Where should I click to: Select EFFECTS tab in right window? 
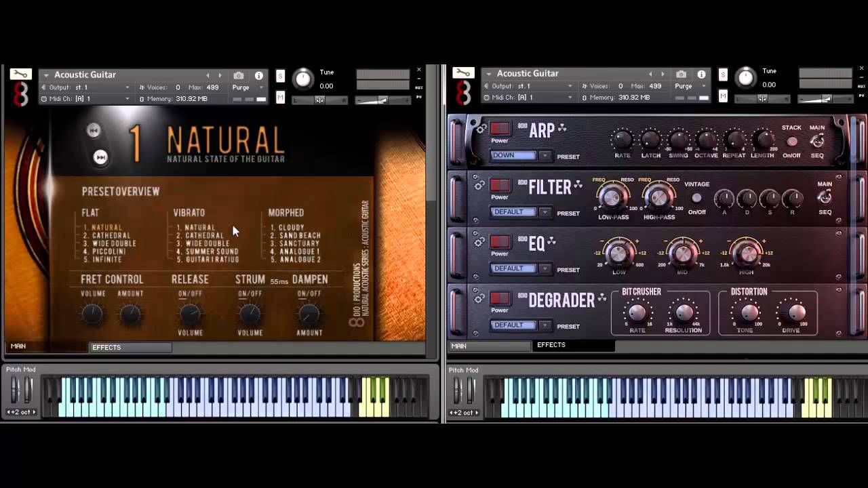pos(574,345)
